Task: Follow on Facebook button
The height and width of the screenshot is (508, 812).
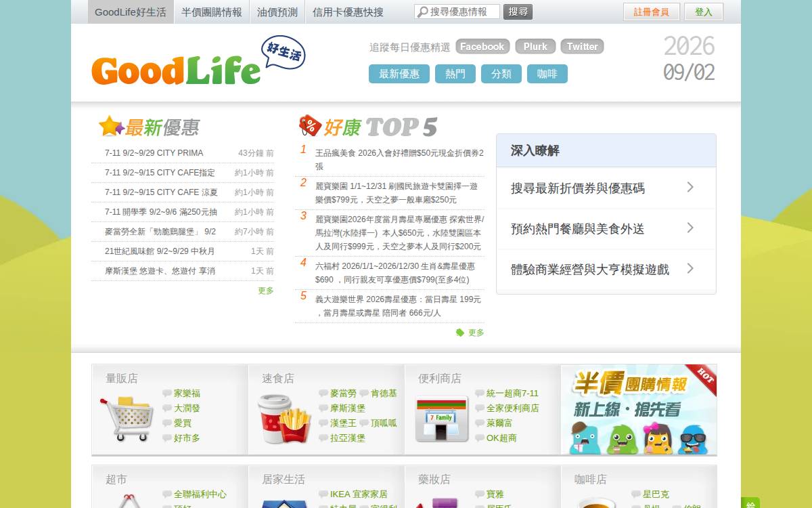Action: pos(482,47)
